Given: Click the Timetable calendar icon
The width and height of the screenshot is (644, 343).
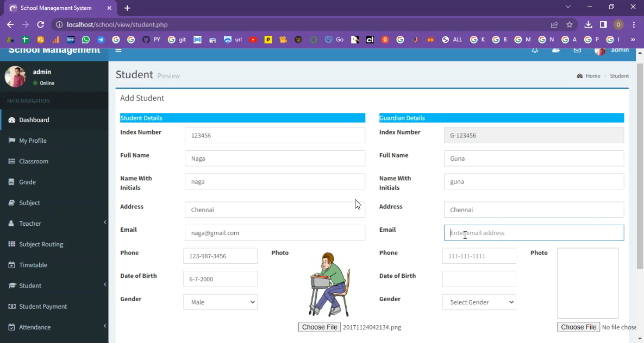Looking at the screenshot, I should (12, 265).
